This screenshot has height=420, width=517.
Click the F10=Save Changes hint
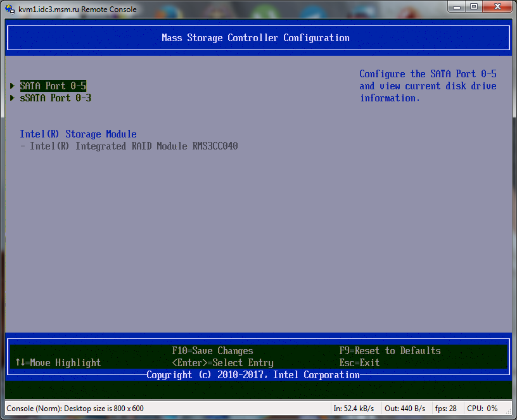[x=213, y=351]
